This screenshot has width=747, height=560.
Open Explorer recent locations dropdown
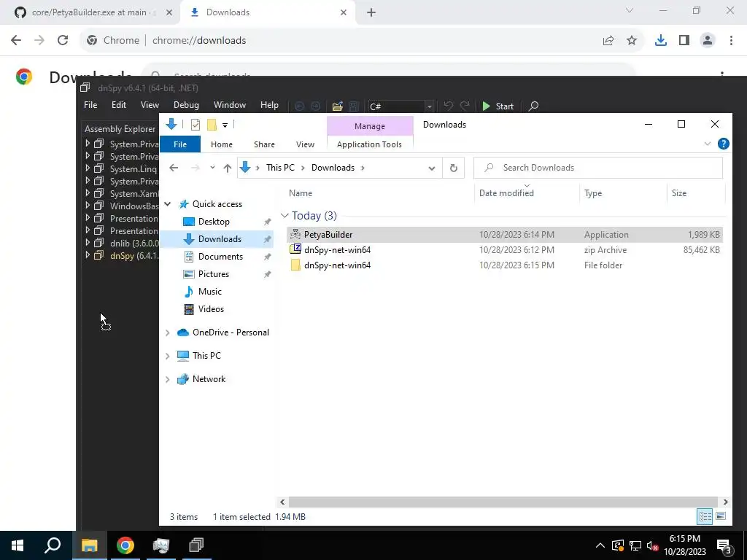[x=212, y=168]
